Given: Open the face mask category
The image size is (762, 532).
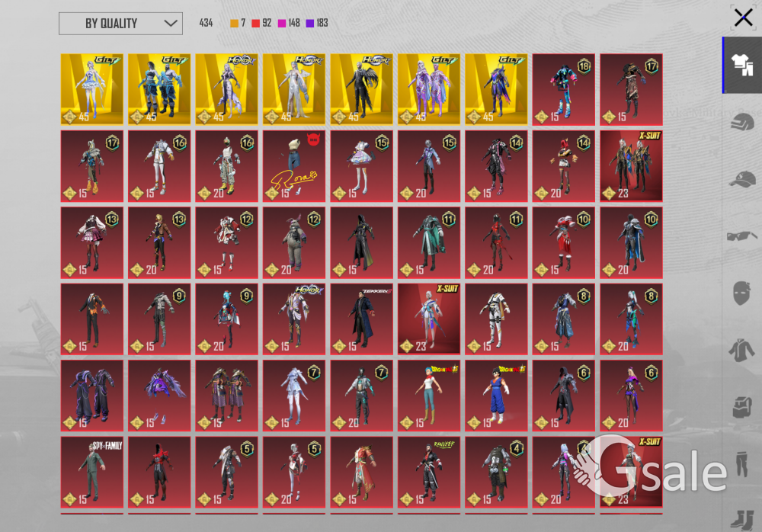Looking at the screenshot, I should point(742,293).
